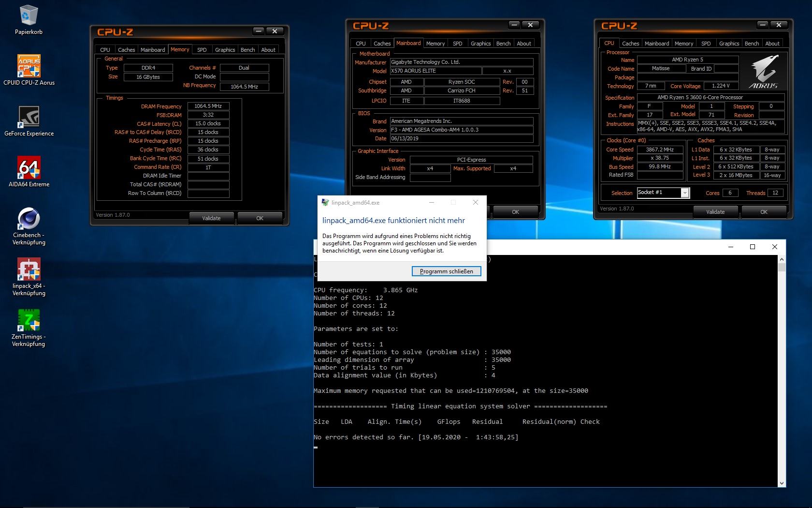Select the CPUID CPU-Z Aorus desktop icon

click(x=29, y=66)
